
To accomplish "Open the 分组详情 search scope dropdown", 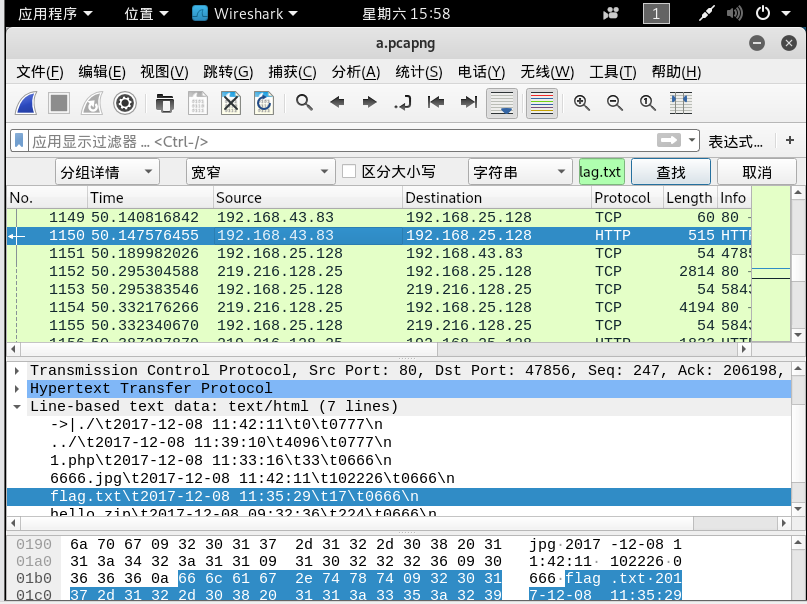I will [107, 171].
